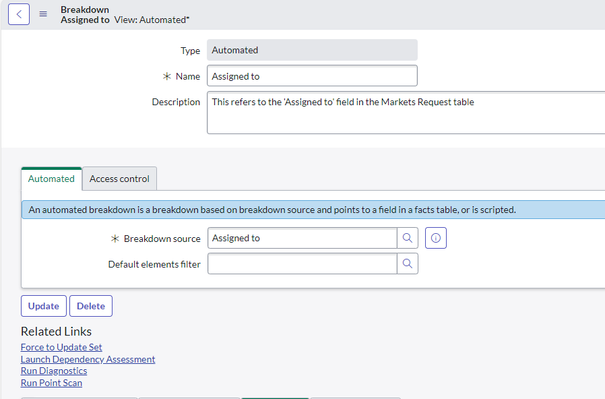Open Force to Update Set link
Image resolution: width=605 pixels, height=399 pixels.
tap(61, 347)
